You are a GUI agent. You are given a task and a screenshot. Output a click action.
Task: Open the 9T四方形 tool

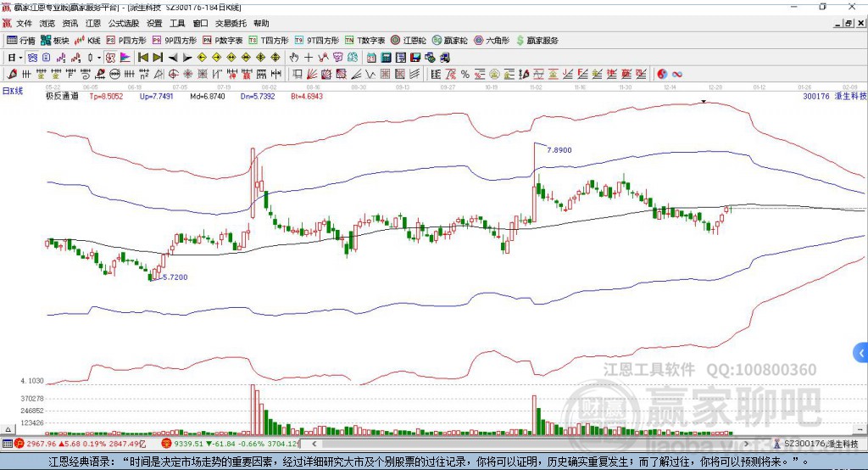(317, 41)
